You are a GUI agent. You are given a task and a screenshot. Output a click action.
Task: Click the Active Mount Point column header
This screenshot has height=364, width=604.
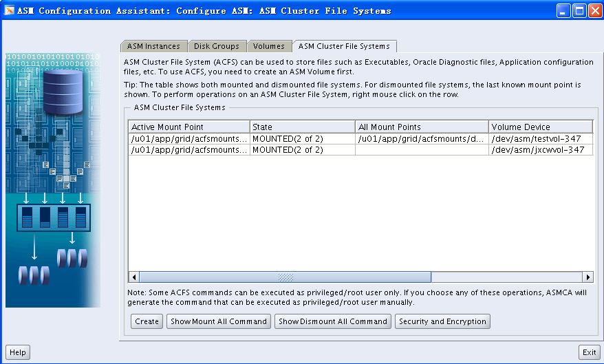pos(189,127)
